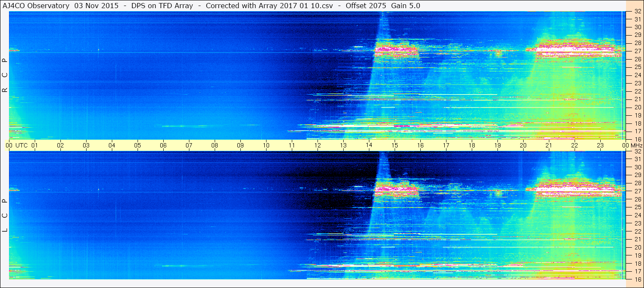Click the 09 hour time marker
Viewport: 644px width, 288px height.
click(x=240, y=145)
